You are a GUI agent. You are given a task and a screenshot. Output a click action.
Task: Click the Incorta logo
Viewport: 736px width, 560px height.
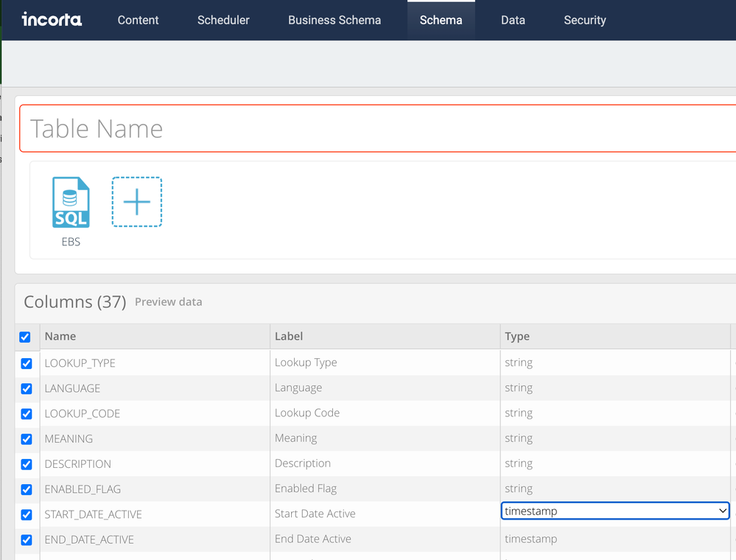[x=52, y=19]
